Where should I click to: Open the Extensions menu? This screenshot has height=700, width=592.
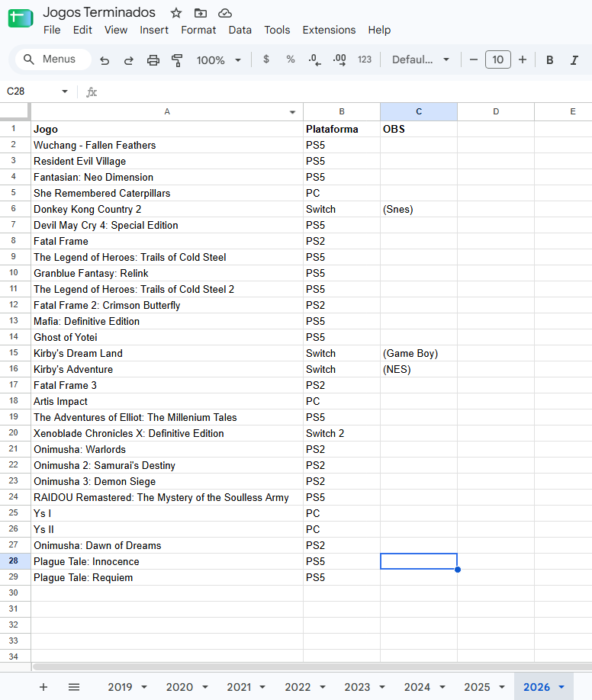tap(329, 30)
